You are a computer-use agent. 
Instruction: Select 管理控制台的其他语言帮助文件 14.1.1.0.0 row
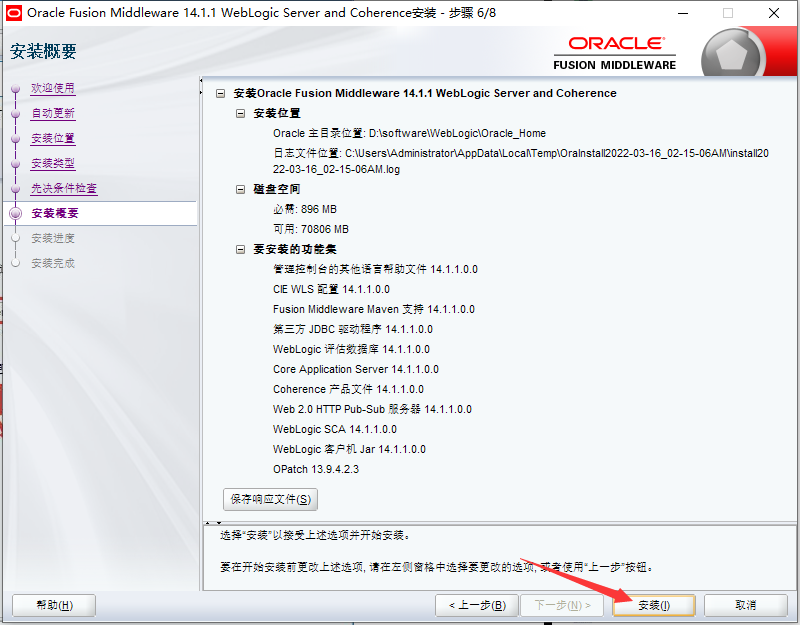(375, 269)
